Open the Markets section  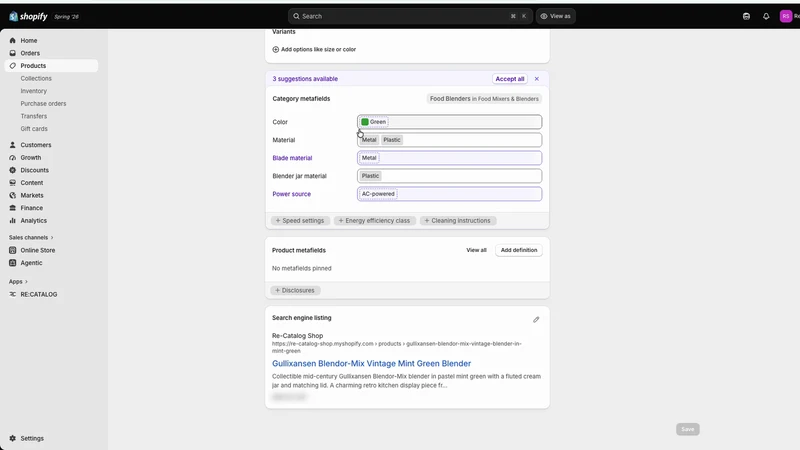click(32, 195)
